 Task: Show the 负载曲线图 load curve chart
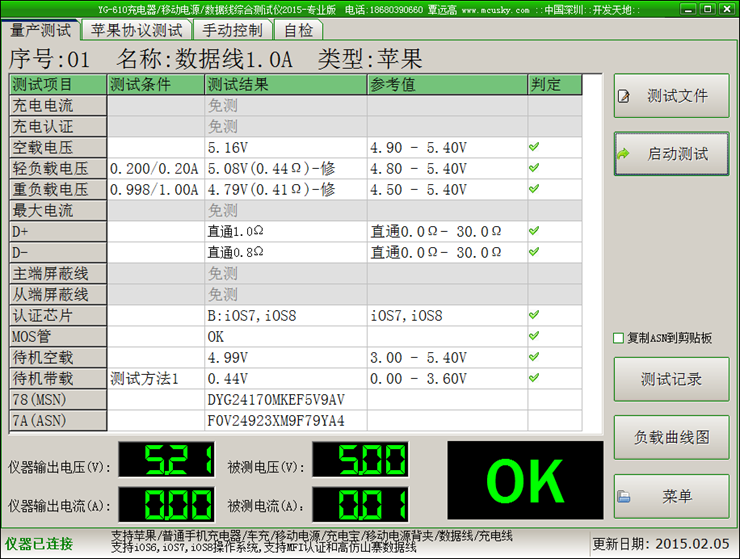[670, 438]
